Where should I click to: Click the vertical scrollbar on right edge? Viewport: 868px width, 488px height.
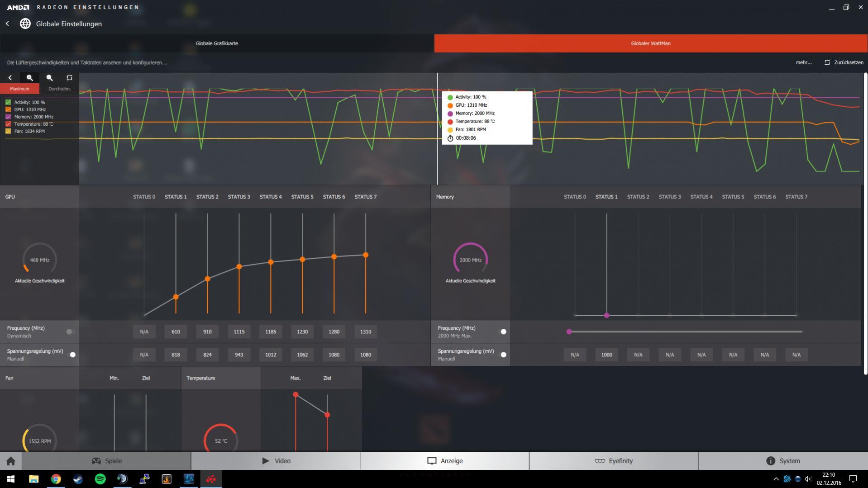pos(866,223)
